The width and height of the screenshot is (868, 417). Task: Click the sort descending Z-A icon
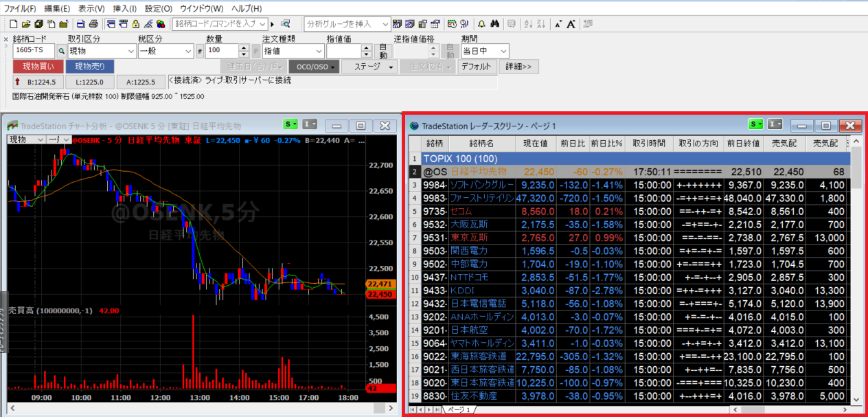(541, 24)
